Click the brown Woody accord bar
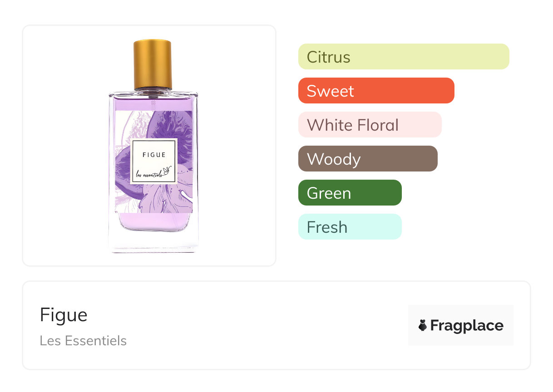 [367, 159]
